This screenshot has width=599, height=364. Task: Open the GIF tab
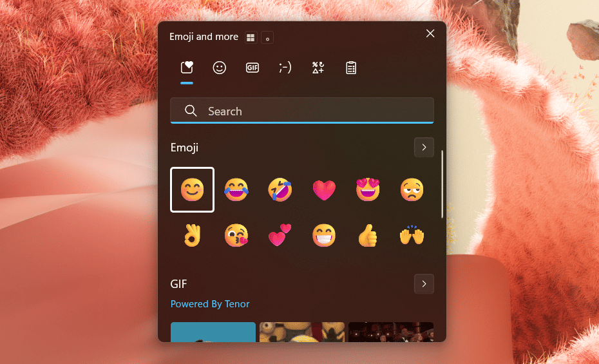tap(252, 68)
